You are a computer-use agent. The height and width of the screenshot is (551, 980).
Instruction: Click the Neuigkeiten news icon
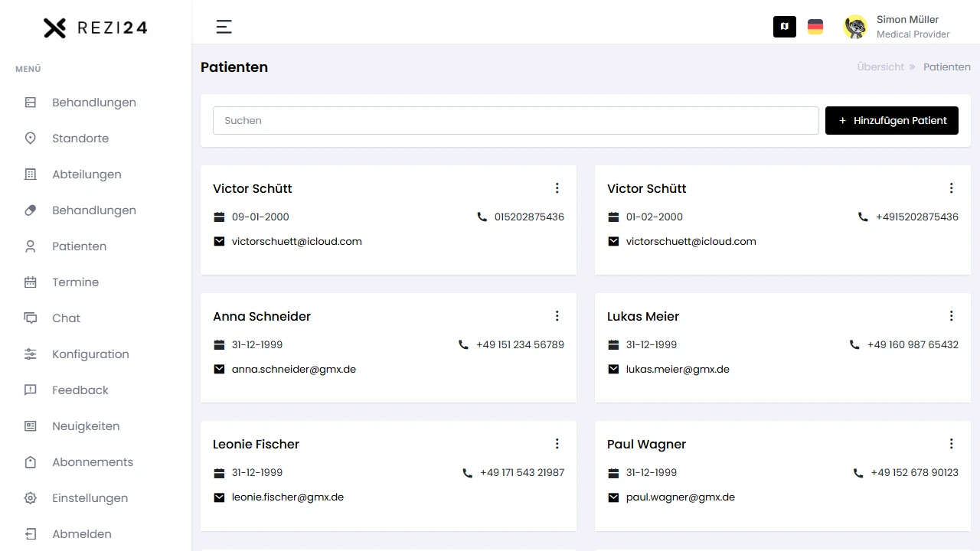[x=31, y=426]
